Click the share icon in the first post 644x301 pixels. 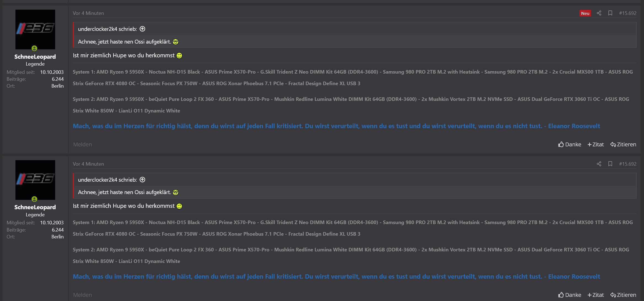pyautogui.click(x=599, y=13)
